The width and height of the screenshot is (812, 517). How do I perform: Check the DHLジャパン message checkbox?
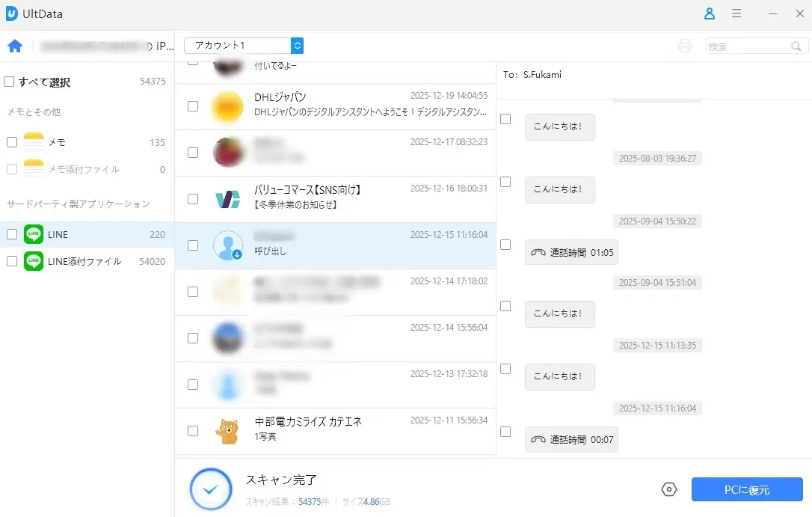tap(192, 105)
